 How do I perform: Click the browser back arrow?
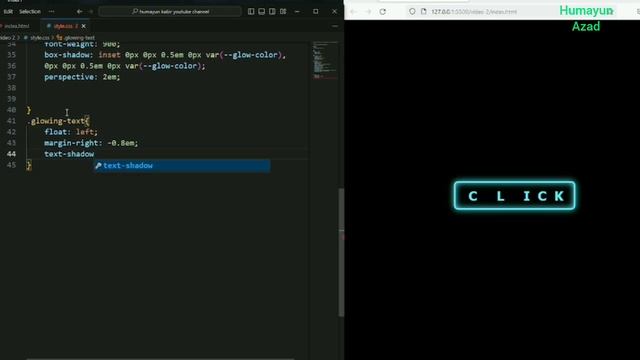[x=353, y=12]
